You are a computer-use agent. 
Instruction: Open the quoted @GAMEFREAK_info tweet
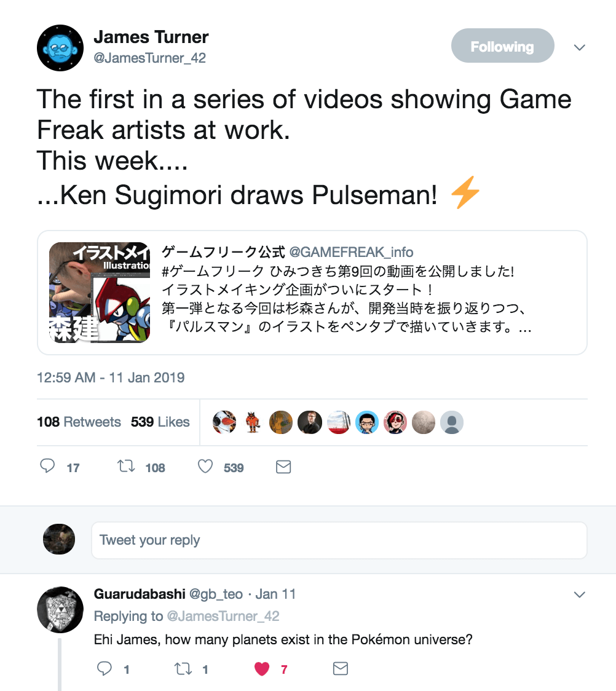369,292
